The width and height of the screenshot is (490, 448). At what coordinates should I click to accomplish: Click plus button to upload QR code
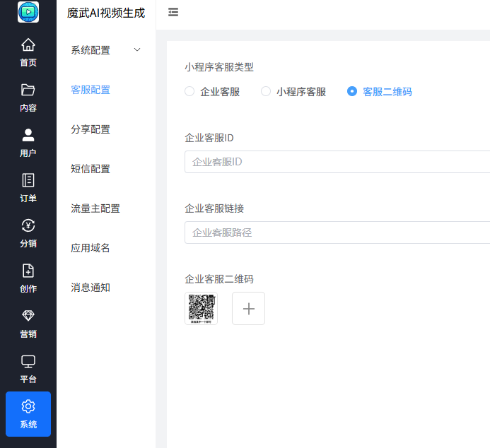[x=248, y=309]
